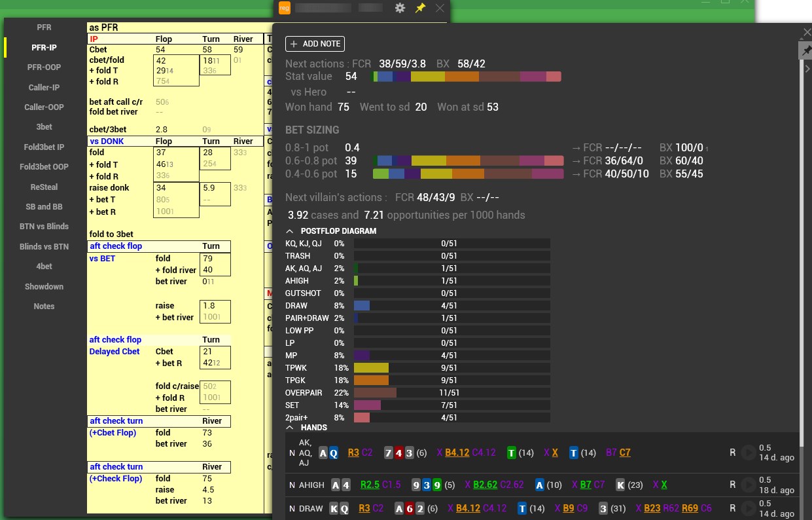This screenshot has width=812, height=520.
Task: Open the Notes tab in the sidebar
Action: pos(43,306)
